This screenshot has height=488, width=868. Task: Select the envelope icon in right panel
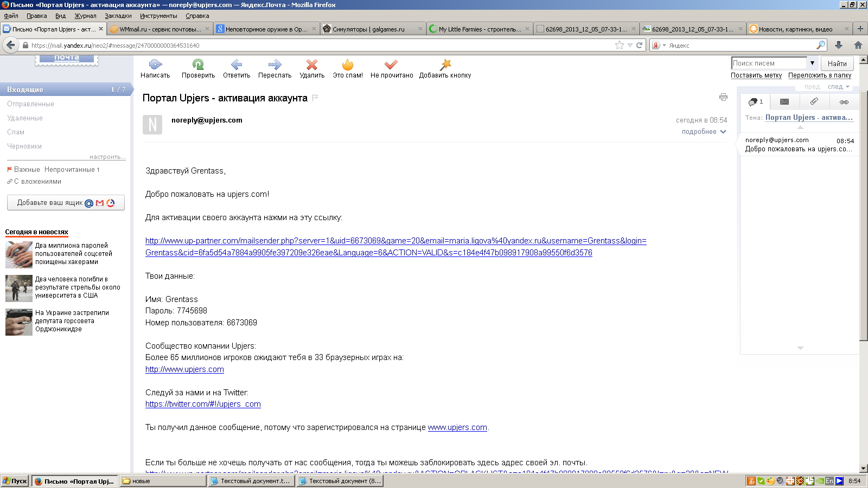784,101
